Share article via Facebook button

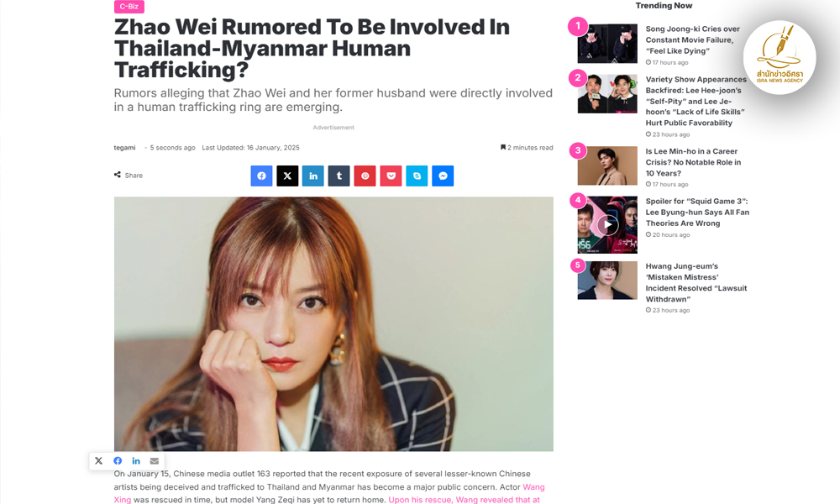(261, 176)
